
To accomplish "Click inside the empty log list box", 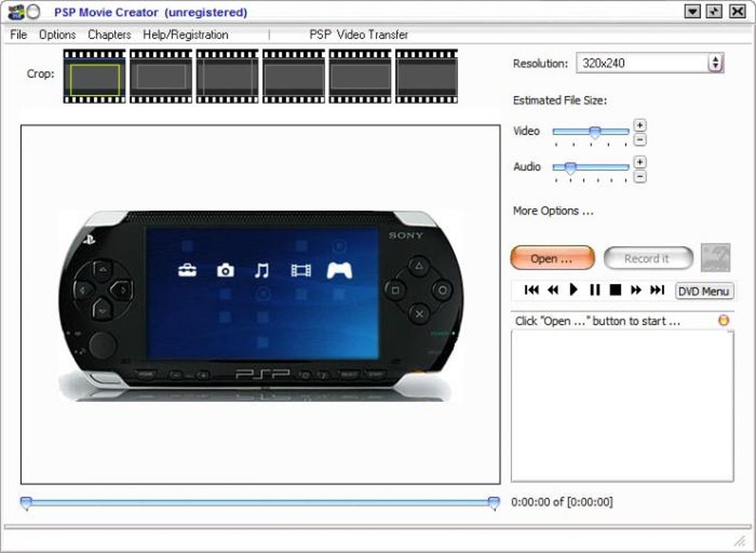I will [623, 406].
